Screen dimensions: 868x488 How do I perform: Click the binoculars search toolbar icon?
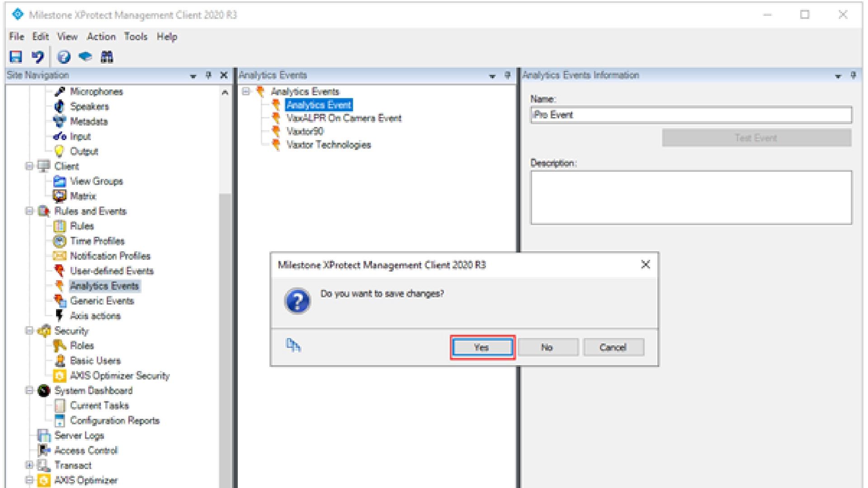coord(107,57)
